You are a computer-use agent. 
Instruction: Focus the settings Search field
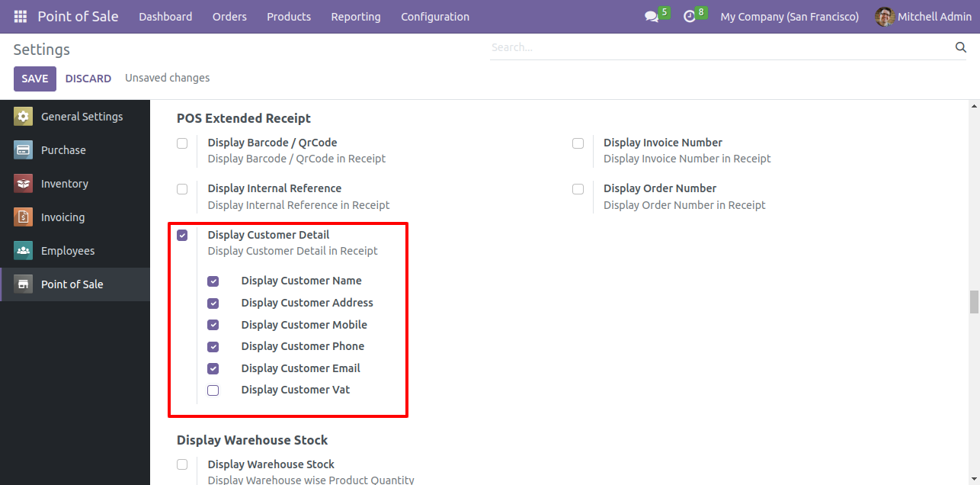click(720, 47)
